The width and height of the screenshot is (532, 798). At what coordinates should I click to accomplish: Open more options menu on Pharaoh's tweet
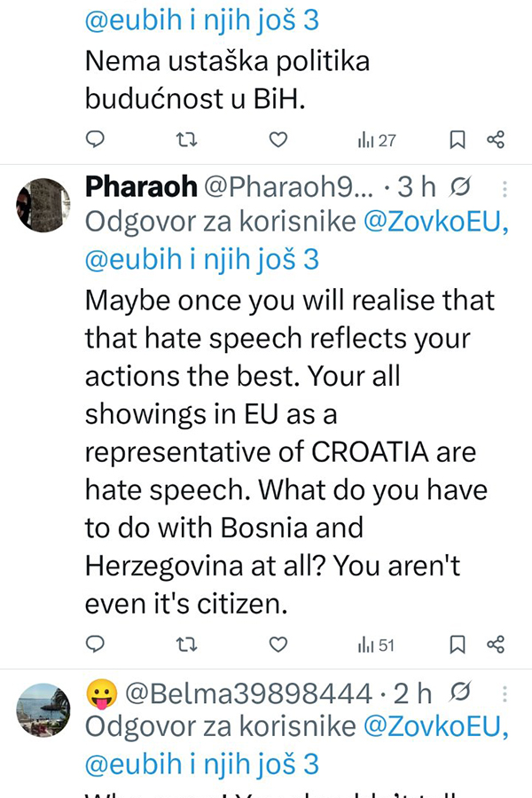pos(505,188)
